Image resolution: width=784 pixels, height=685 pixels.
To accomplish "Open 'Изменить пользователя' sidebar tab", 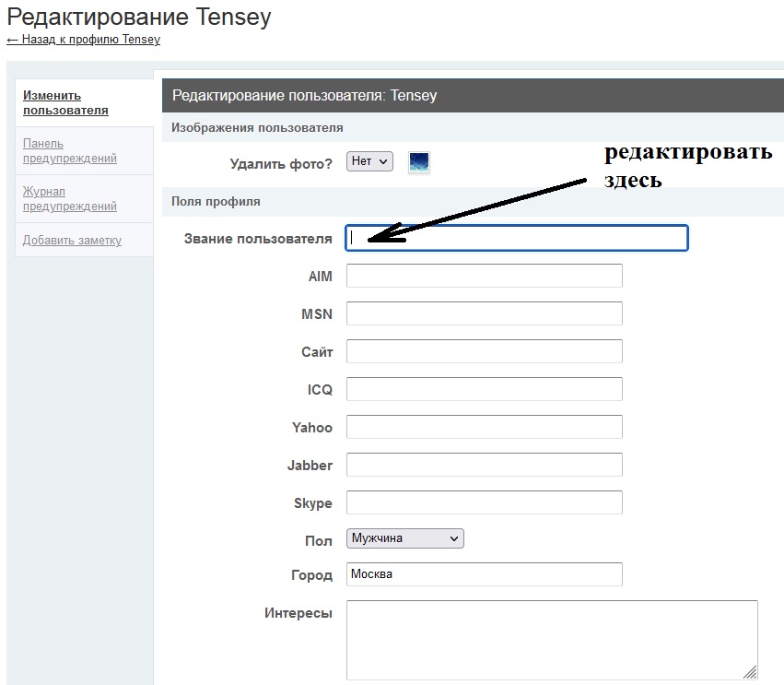I will coord(65,102).
